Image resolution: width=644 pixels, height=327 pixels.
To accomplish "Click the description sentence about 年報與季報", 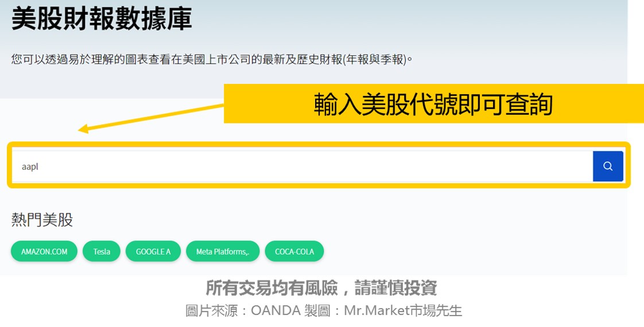I will (212, 60).
